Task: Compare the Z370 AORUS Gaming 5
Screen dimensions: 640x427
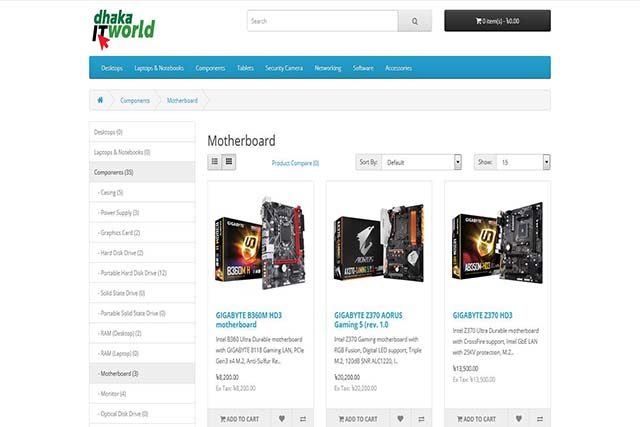Action: point(421,419)
